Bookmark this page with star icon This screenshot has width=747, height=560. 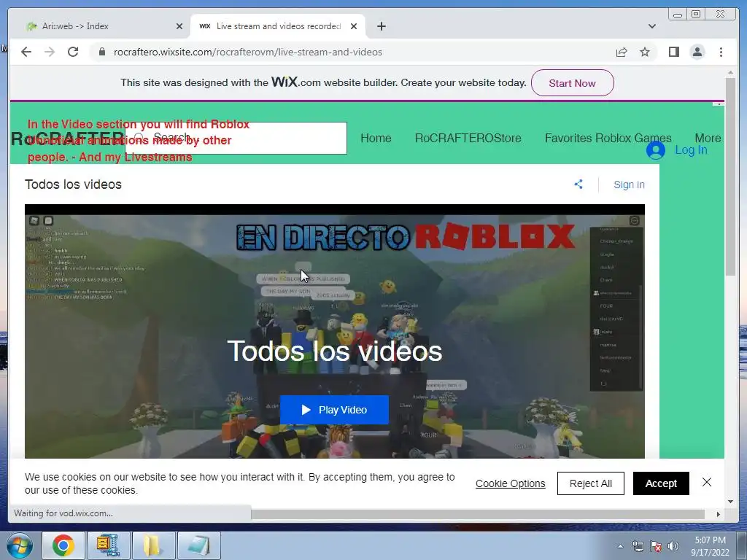coord(645,52)
